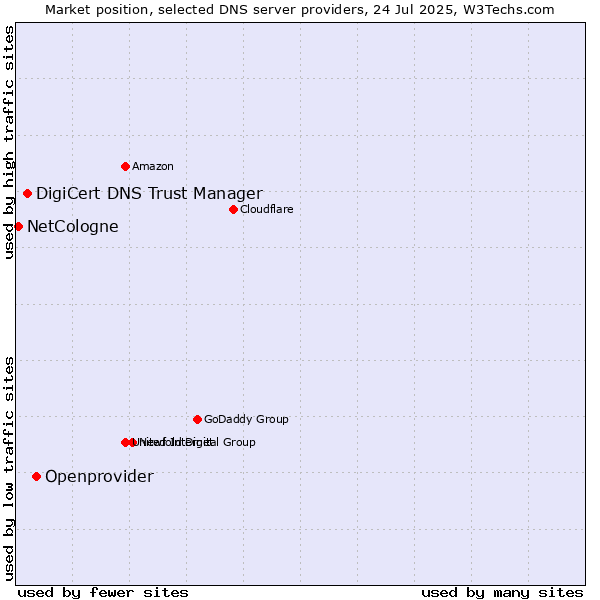The image size is (600, 600).
Task: Click 'used by low traffic sites' axis label
Action: pyautogui.click(x=9, y=469)
